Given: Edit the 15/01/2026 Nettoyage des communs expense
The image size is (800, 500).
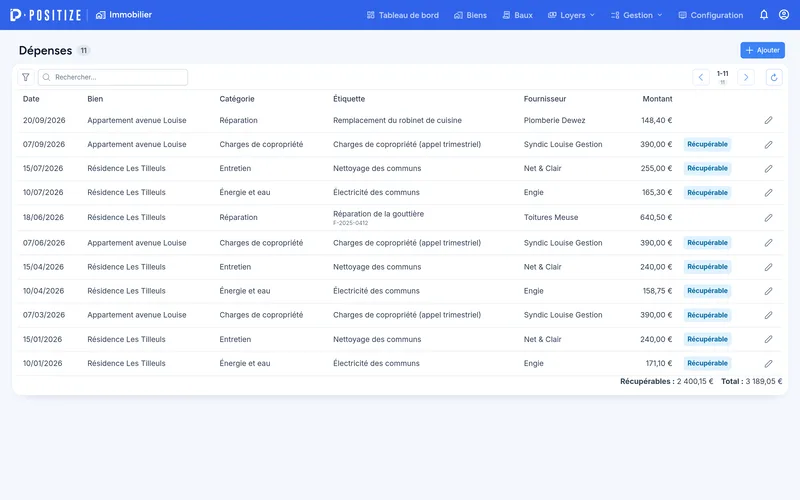Looking at the screenshot, I should click(768, 339).
